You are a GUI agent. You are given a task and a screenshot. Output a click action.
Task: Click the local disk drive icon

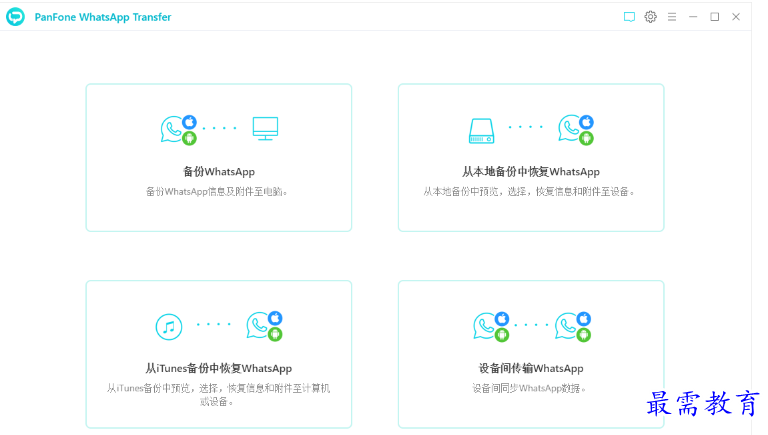coord(481,131)
